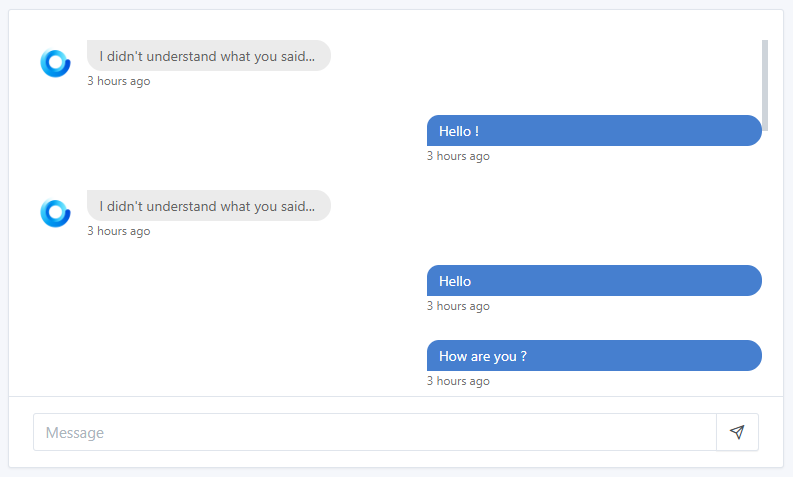Click the bot avatar beside the second reply
Image resolution: width=793 pixels, height=477 pixels.
tap(56, 213)
